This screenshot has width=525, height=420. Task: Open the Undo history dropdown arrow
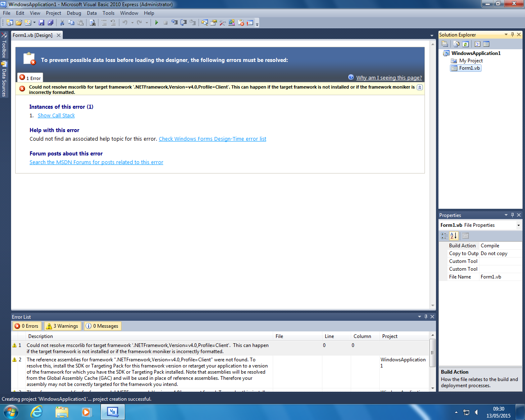point(132,23)
